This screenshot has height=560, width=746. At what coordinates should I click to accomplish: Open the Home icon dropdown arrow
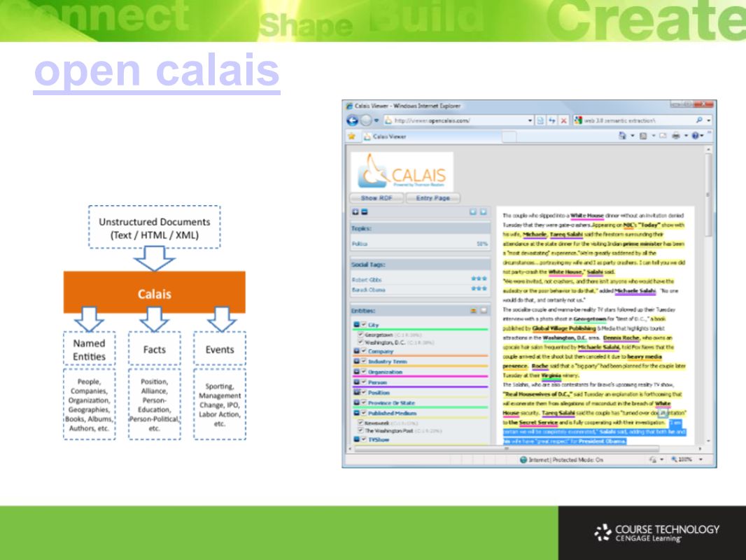coord(633,136)
